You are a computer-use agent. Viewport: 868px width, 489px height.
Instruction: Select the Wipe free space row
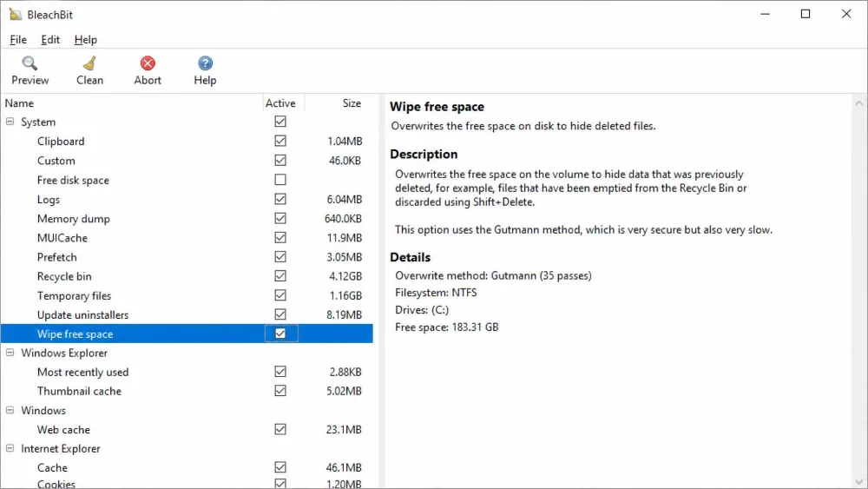[x=187, y=334]
